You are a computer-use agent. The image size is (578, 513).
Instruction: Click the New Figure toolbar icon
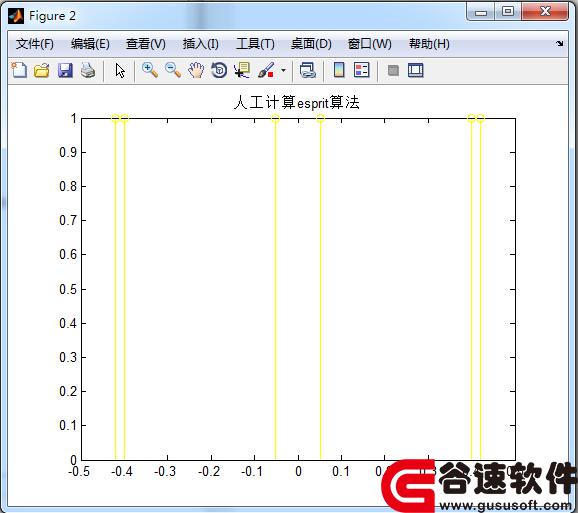[19, 70]
